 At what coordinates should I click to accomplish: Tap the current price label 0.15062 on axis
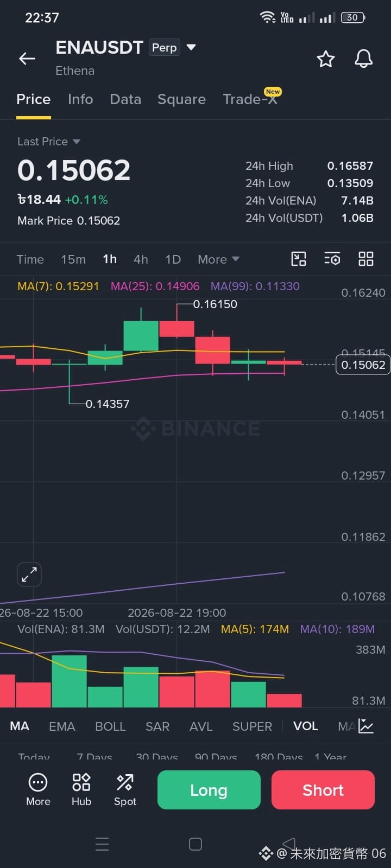coord(363,365)
